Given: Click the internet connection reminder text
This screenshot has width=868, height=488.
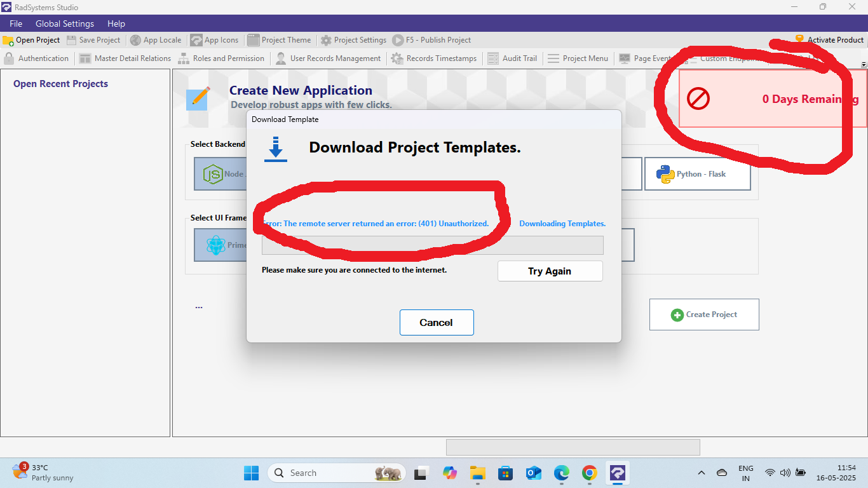Looking at the screenshot, I should [355, 269].
